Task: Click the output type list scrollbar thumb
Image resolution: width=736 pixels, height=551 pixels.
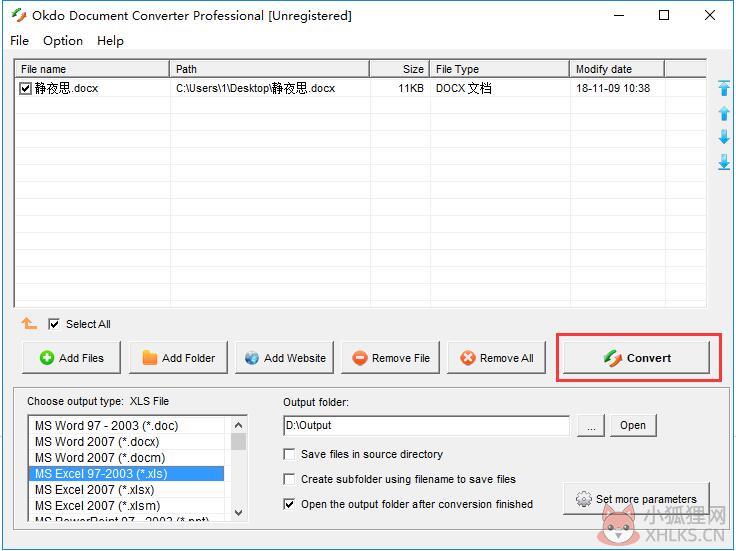Action: [238, 442]
